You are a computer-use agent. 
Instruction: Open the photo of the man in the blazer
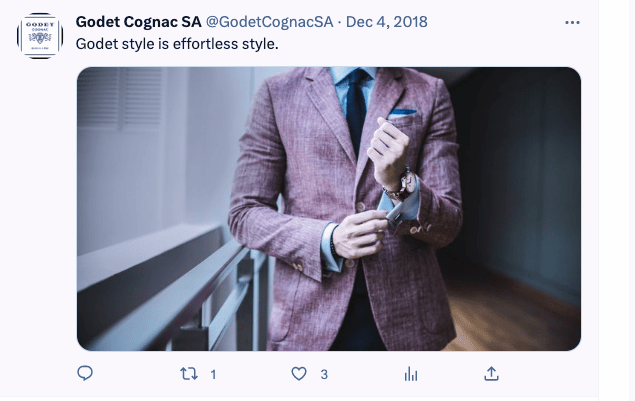328,208
